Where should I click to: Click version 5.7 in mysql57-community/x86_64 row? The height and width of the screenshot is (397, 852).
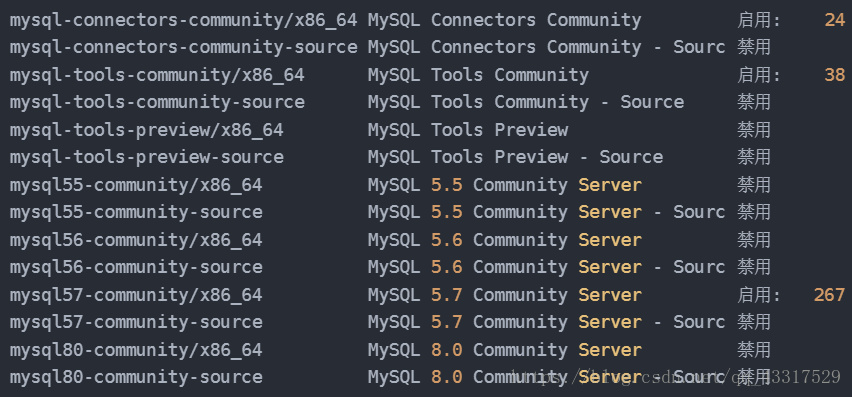point(447,295)
